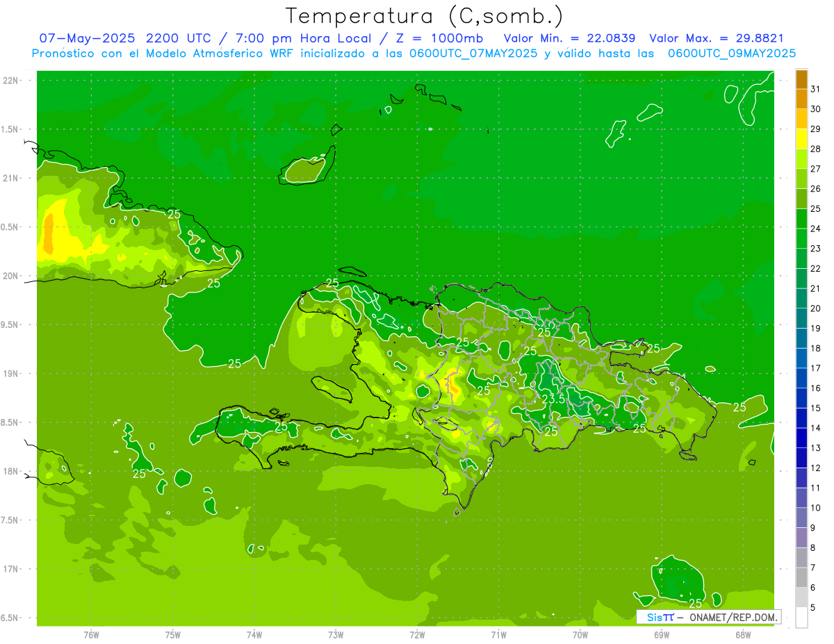This screenshot has height=644, width=834.
Task: Click the "0600UTC_09MAY2025" valid-until time
Action: (x=732, y=53)
